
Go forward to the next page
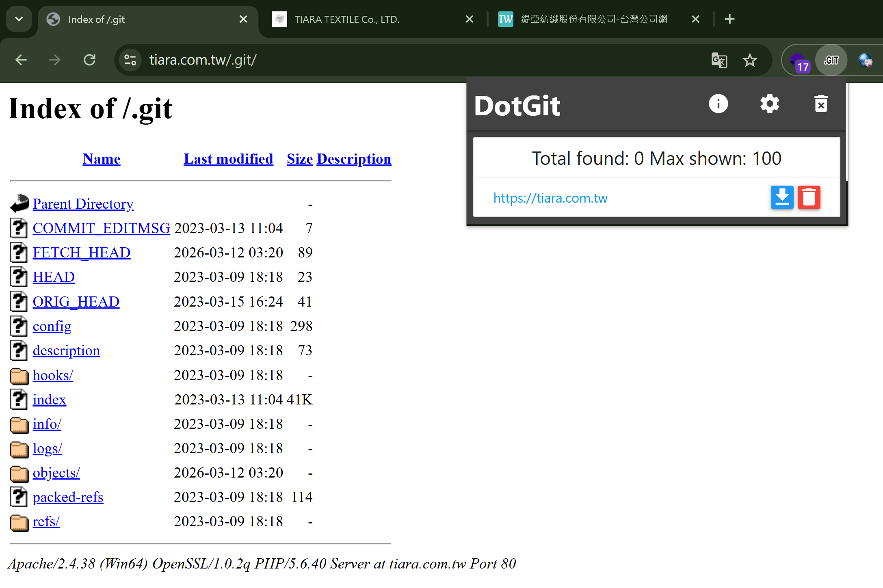54,60
